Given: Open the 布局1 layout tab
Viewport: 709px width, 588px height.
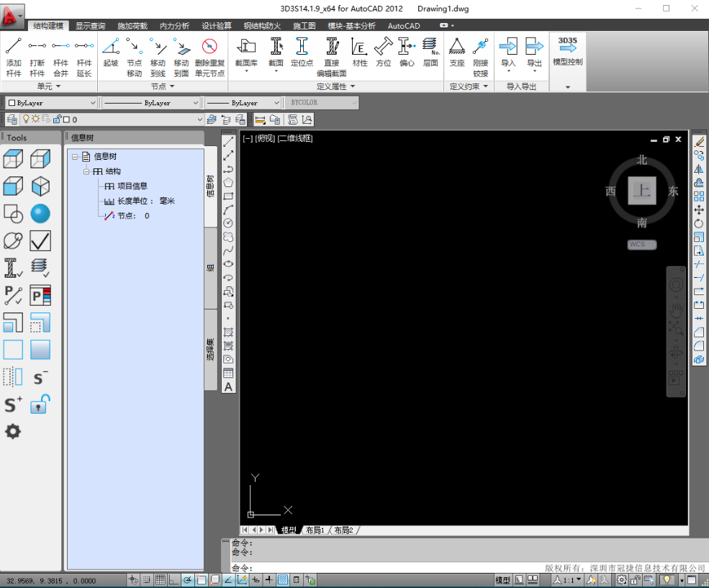Looking at the screenshot, I should [315, 530].
